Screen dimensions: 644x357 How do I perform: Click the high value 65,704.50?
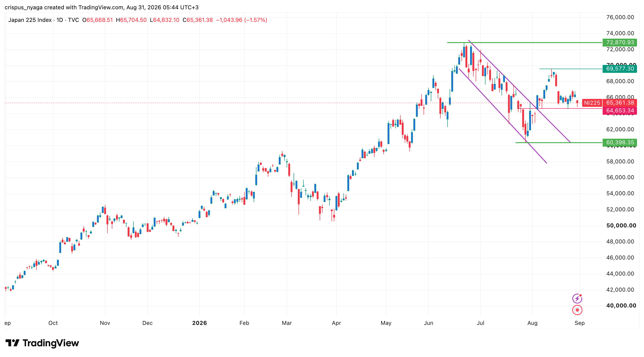pyautogui.click(x=133, y=20)
